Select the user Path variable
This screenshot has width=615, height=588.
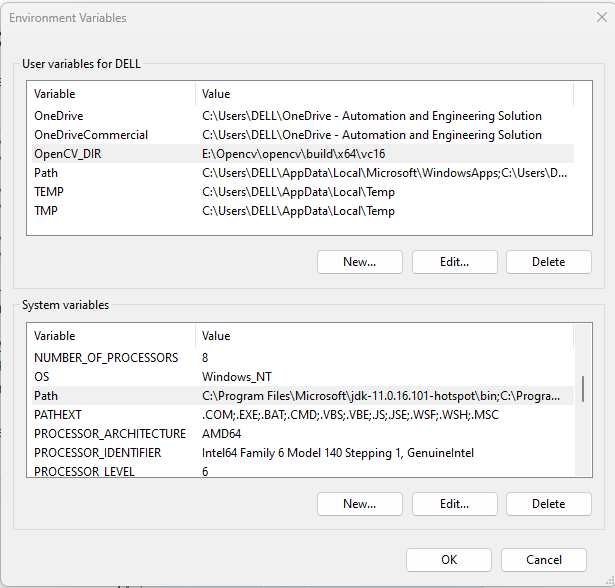46,173
